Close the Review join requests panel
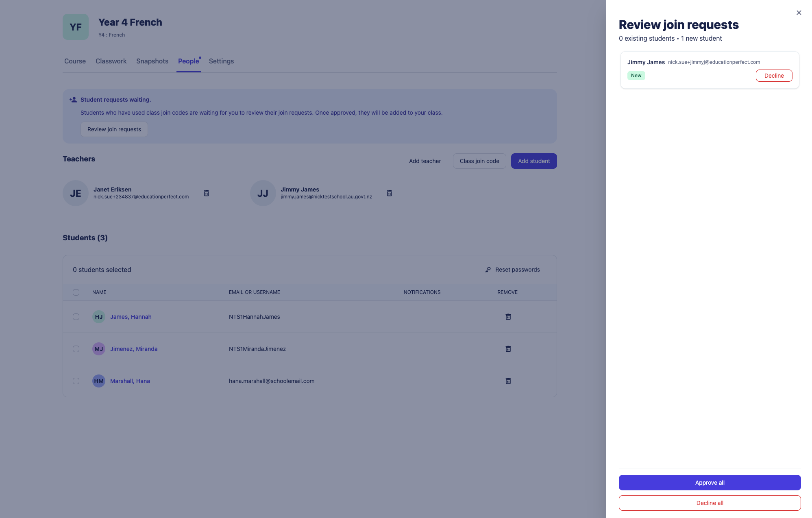This screenshot has width=812, height=518. click(x=799, y=13)
